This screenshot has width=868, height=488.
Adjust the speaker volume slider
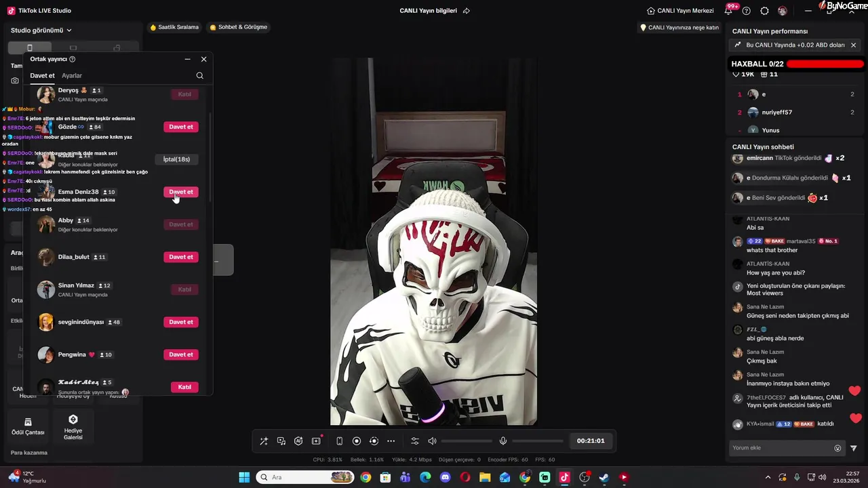467,441
